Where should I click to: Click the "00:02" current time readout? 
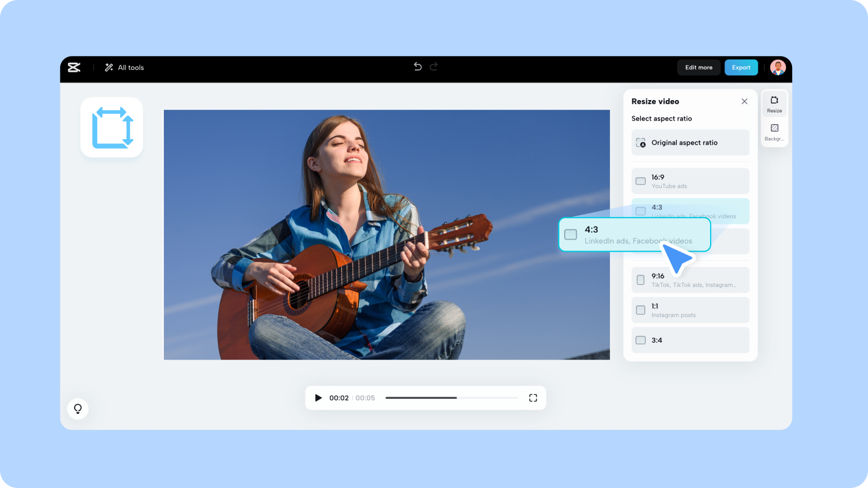(x=339, y=398)
